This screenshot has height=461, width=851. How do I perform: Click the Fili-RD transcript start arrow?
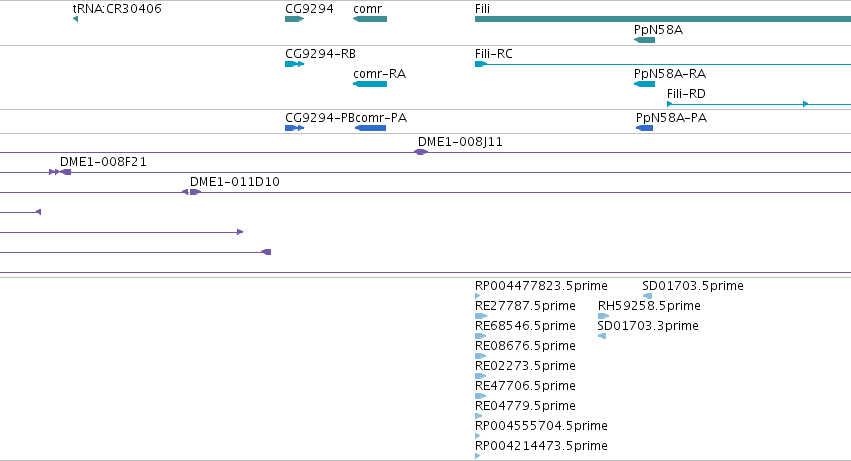point(670,104)
